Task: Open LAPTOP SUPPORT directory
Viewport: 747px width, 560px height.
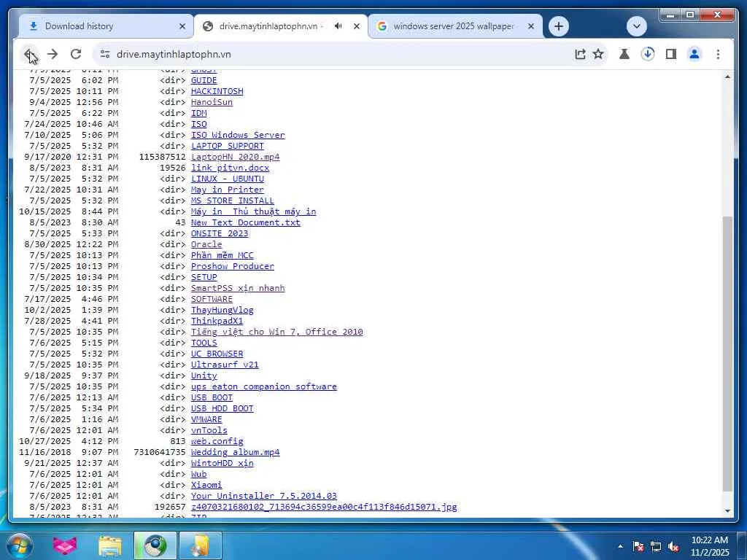Action: click(x=228, y=146)
